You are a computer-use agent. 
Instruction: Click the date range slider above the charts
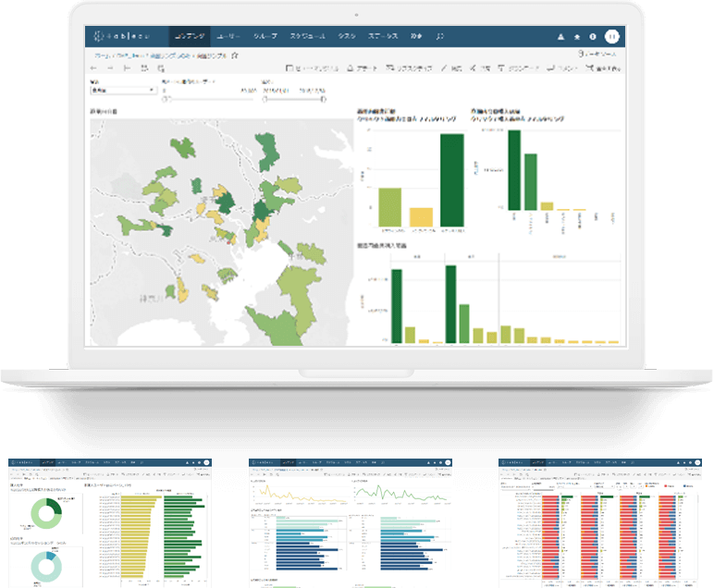click(294, 98)
